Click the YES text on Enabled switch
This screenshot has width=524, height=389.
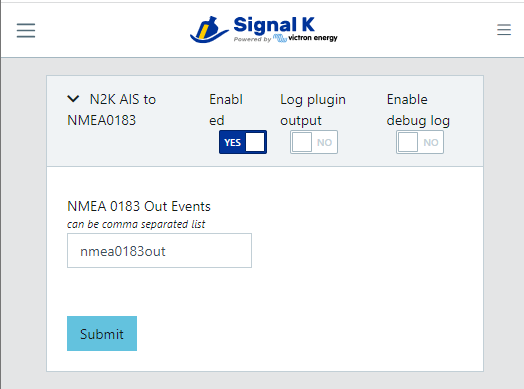233,143
